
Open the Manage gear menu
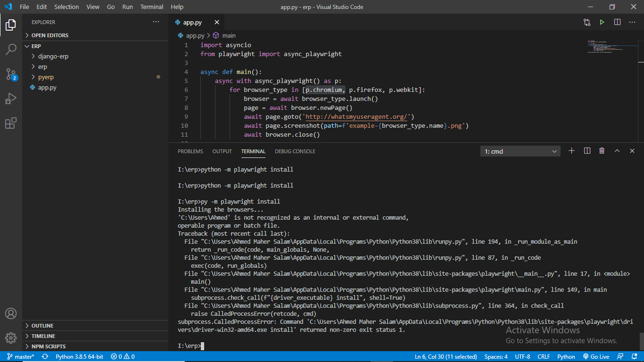point(11,338)
